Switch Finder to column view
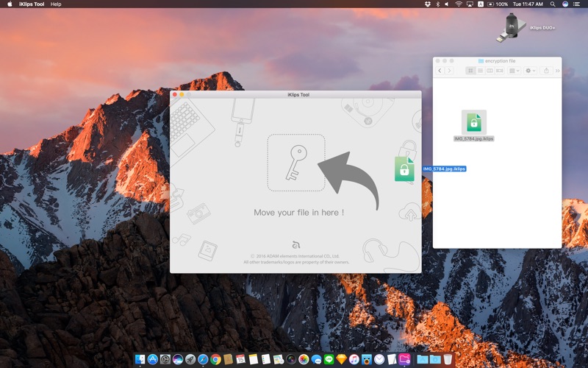The width and height of the screenshot is (588, 368). 490,71
